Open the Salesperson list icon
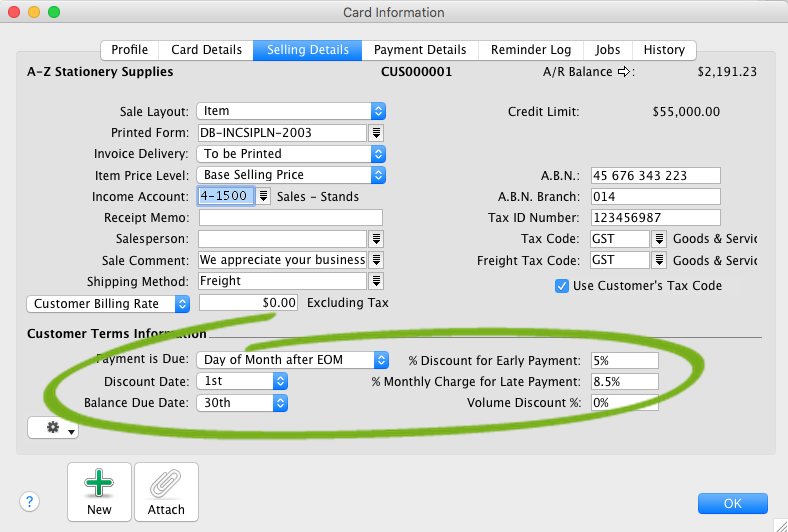Screen dimensions: 788x532 376,239
